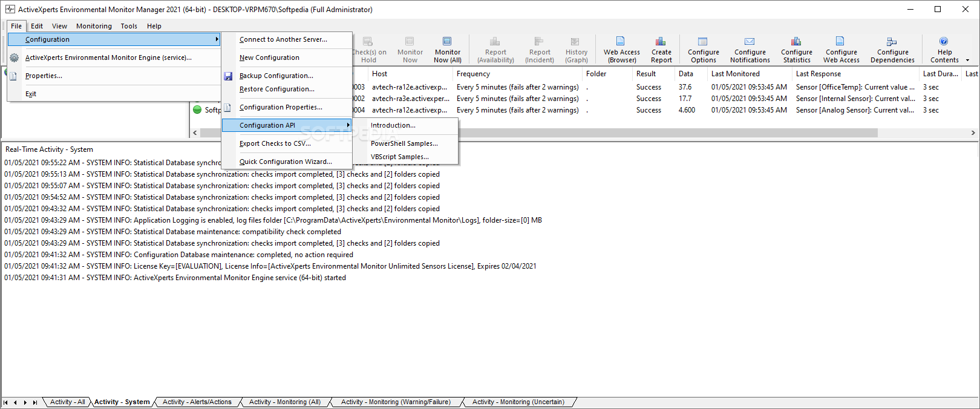Click the horizontal scrollbar right arrow

(x=973, y=133)
